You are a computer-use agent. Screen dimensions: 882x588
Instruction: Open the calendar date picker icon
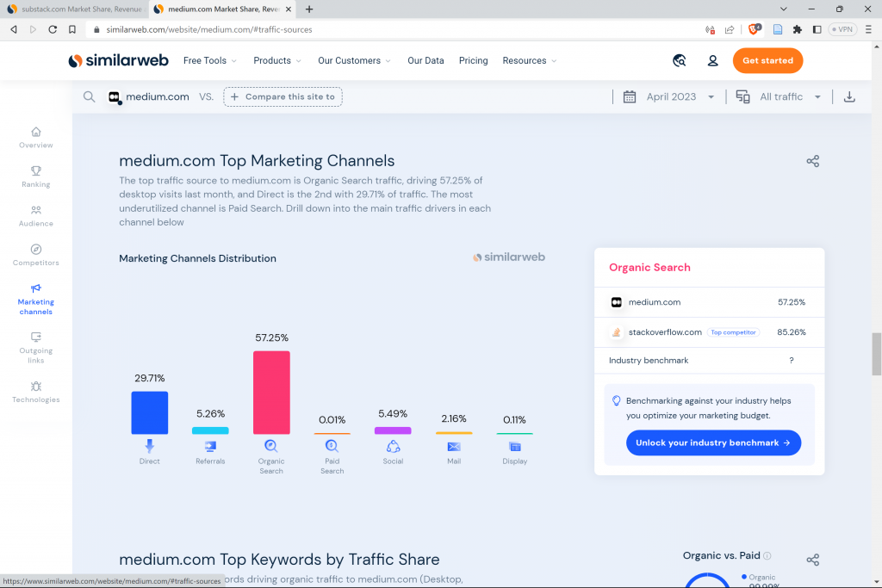click(629, 96)
